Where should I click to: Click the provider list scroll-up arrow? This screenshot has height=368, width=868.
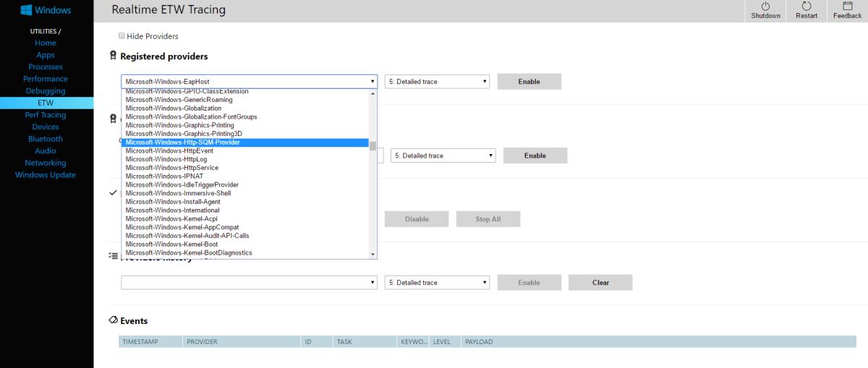point(373,93)
